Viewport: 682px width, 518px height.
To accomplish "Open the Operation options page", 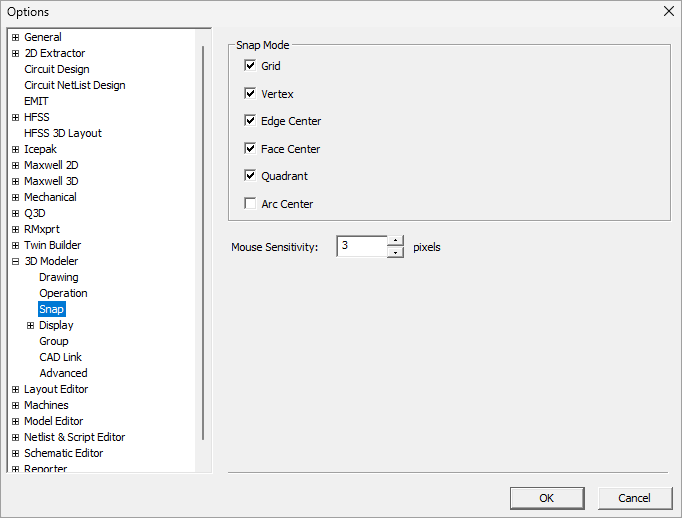I will [x=63, y=293].
